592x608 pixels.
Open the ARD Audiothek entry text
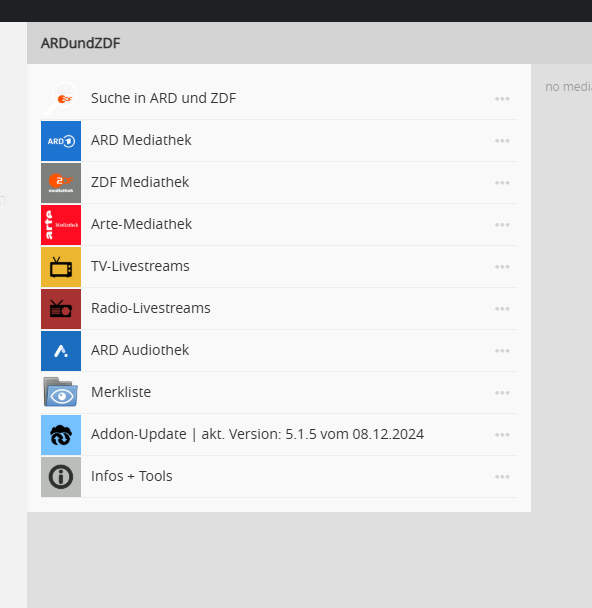click(x=140, y=350)
